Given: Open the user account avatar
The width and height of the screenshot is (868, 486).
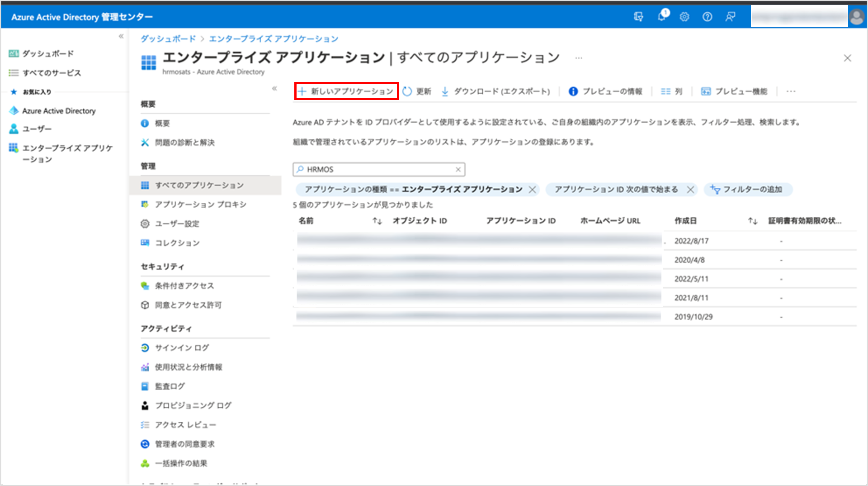Looking at the screenshot, I should click(857, 17).
